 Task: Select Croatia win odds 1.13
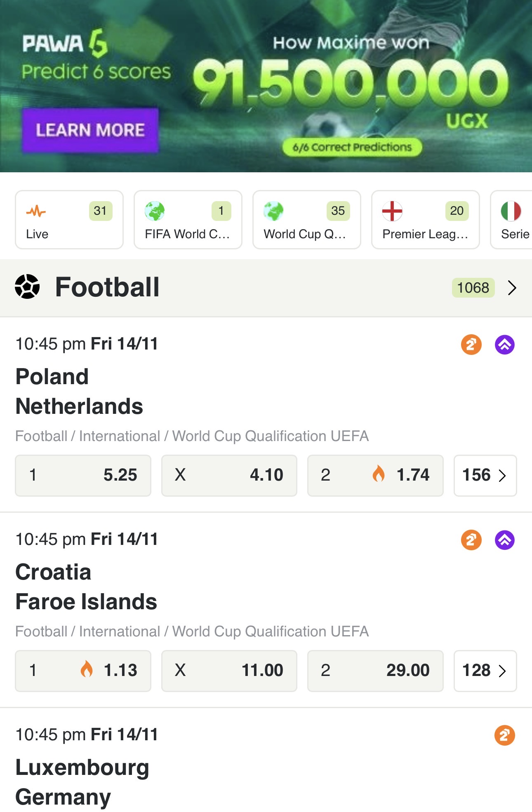pos(83,671)
